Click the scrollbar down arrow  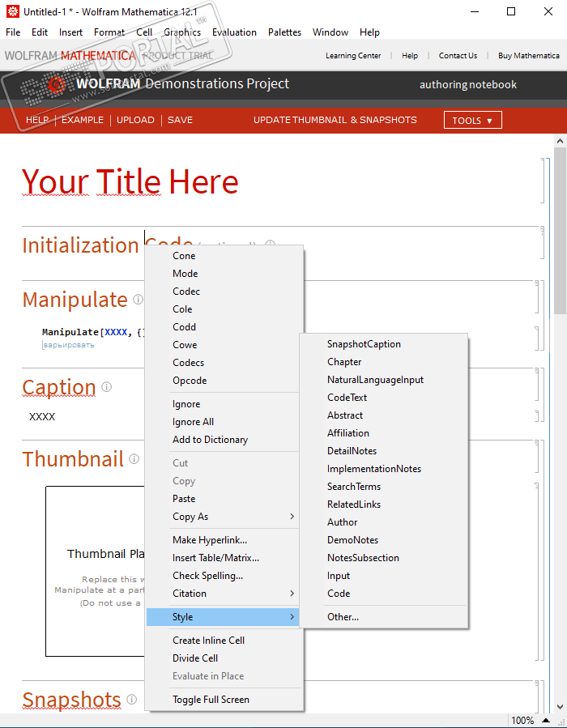(560, 707)
